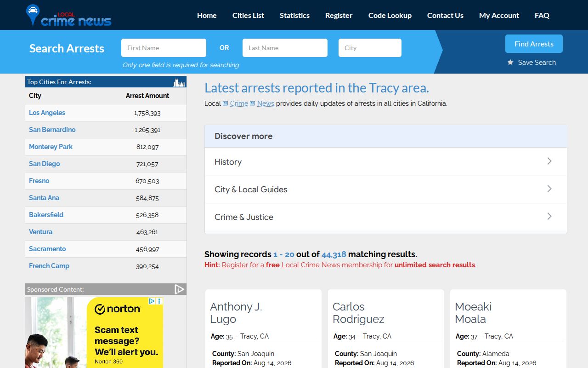Click the Save Search link
588x368 pixels.
coord(537,63)
